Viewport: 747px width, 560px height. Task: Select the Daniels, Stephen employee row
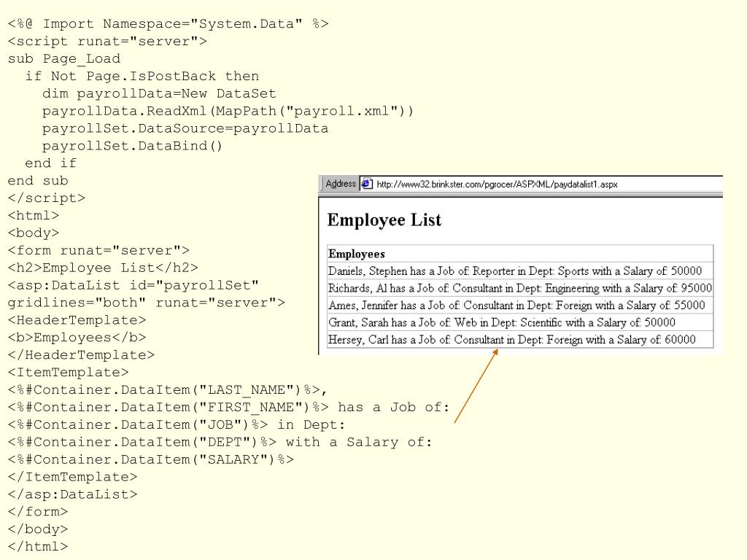click(520, 271)
